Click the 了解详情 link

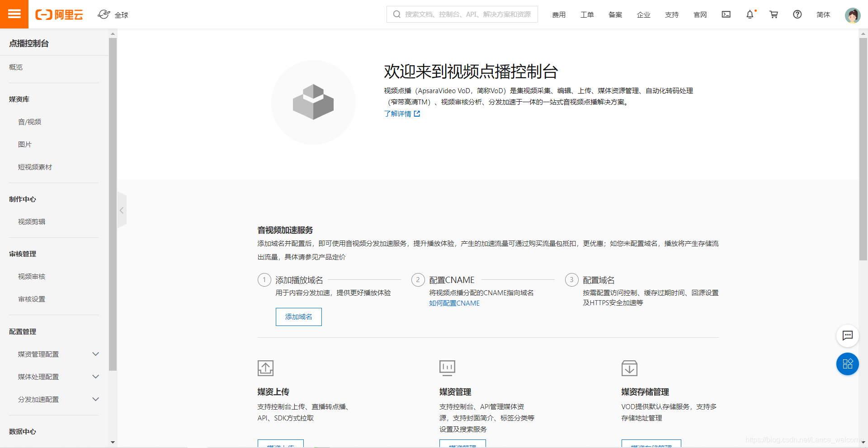(x=397, y=114)
